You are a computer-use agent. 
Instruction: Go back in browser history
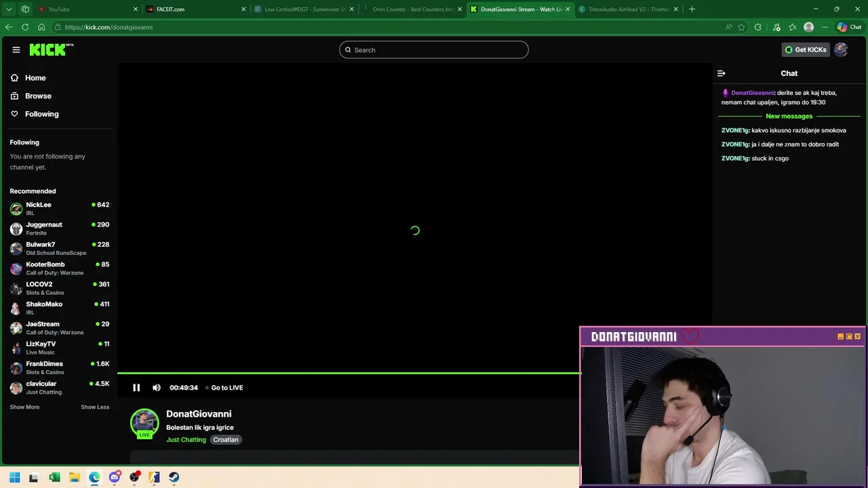(x=9, y=27)
